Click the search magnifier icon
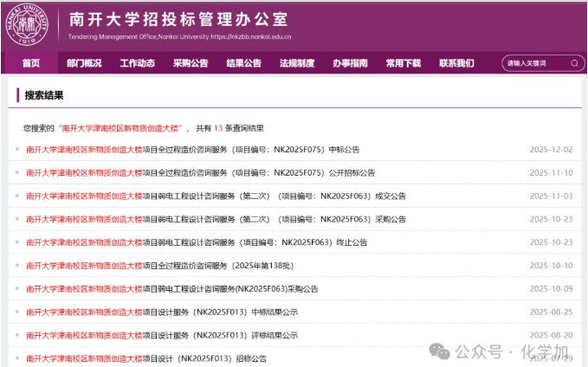 pos(573,63)
